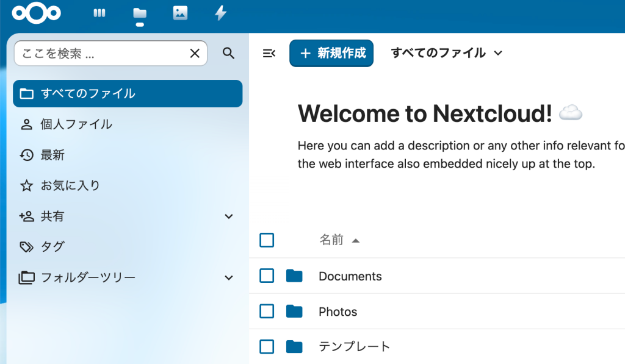Select the Photos folder checkbox

point(267,312)
